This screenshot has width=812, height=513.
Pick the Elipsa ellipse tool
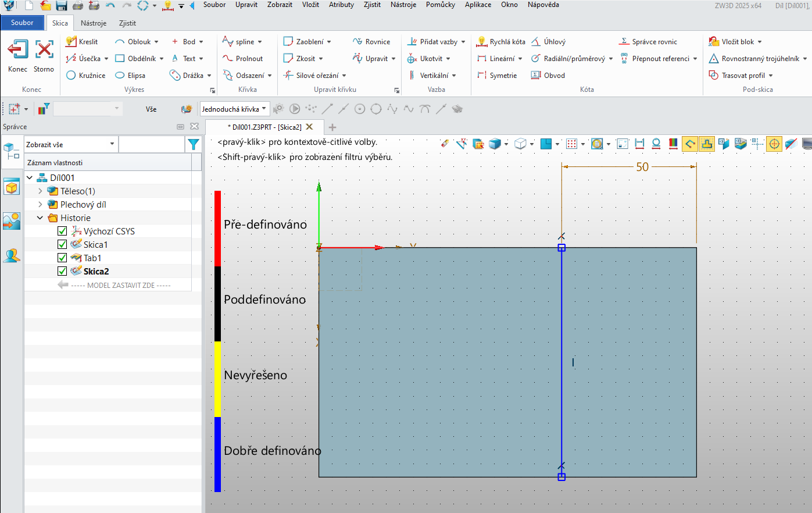(130, 76)
